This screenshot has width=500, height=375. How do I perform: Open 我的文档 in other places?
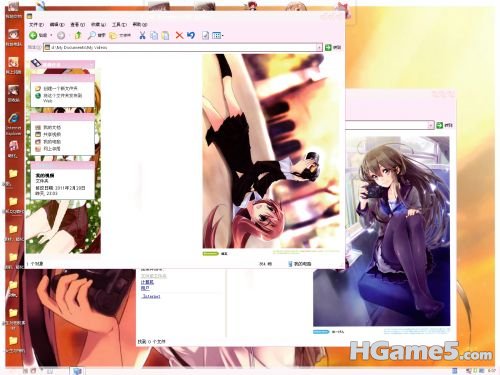52,127
